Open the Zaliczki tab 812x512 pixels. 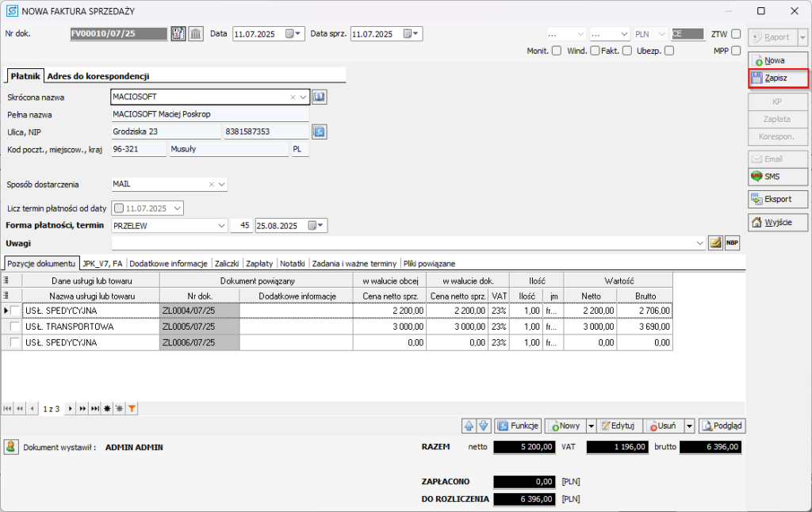[x=226, y=263]
